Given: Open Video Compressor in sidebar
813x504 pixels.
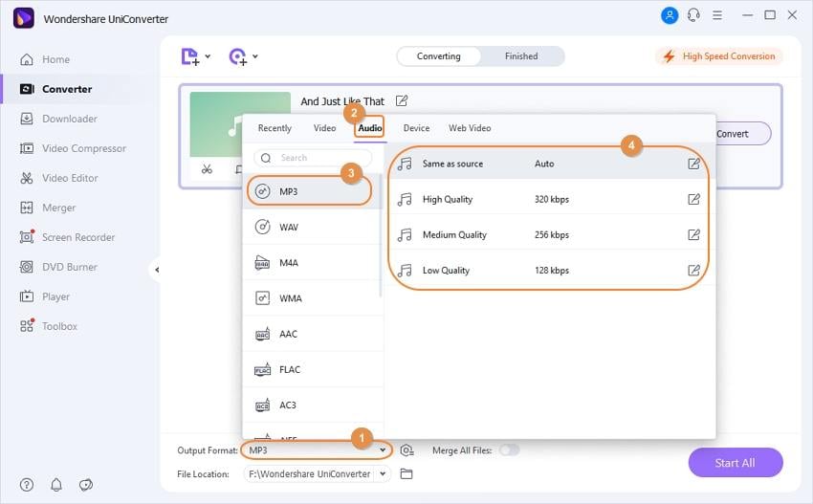Looking at the screenshot, I should pos(73,148).
